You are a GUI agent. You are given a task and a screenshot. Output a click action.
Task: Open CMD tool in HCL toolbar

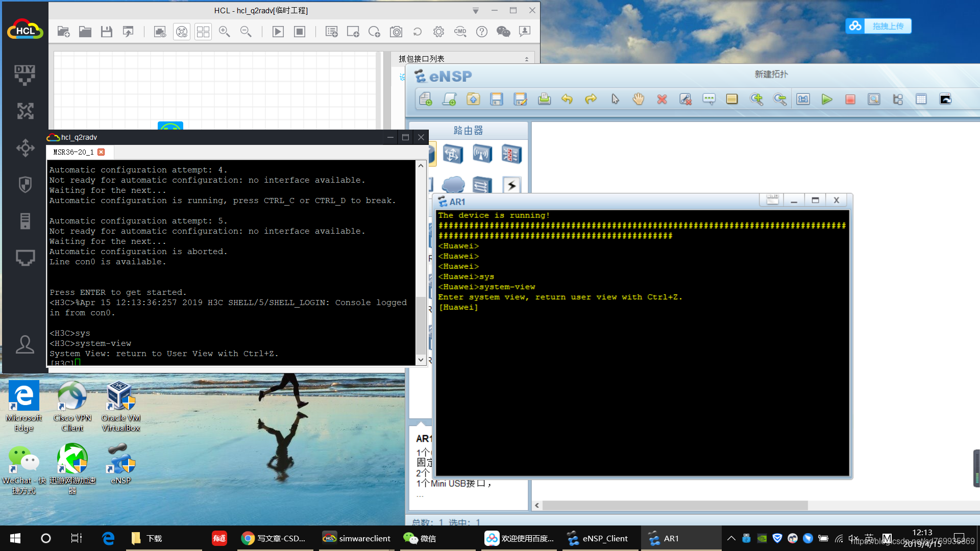coord(460,32)
